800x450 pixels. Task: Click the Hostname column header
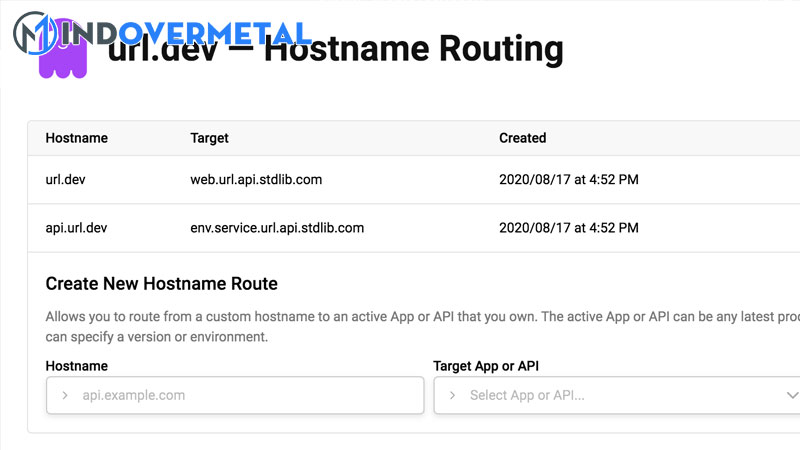coord(77,138)
